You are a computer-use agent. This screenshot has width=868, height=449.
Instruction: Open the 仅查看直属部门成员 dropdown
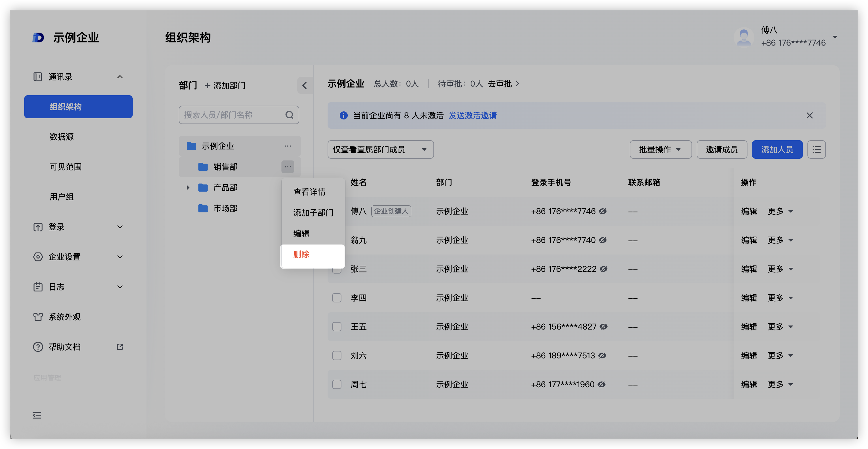coord(380,149)
